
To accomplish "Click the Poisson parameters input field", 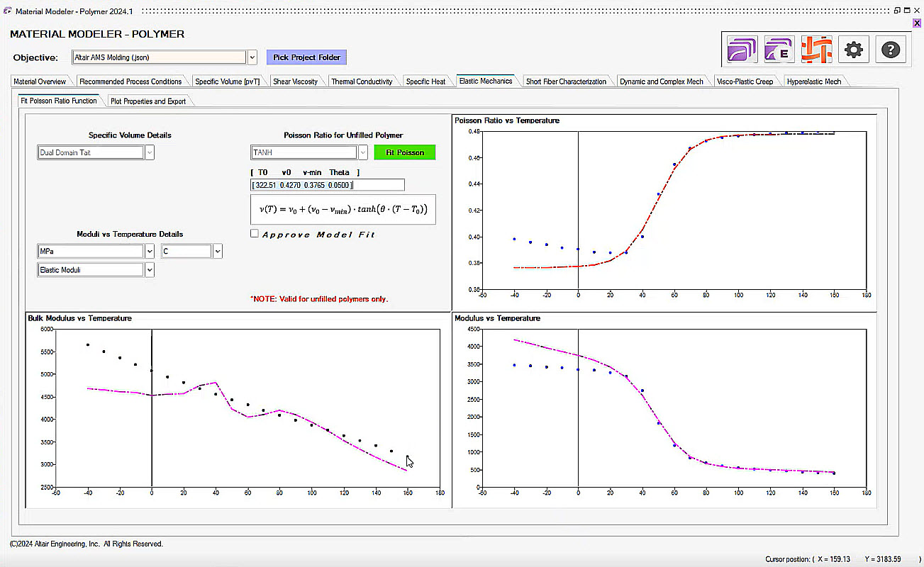I will pyautogui.click(x=327, y=185).
